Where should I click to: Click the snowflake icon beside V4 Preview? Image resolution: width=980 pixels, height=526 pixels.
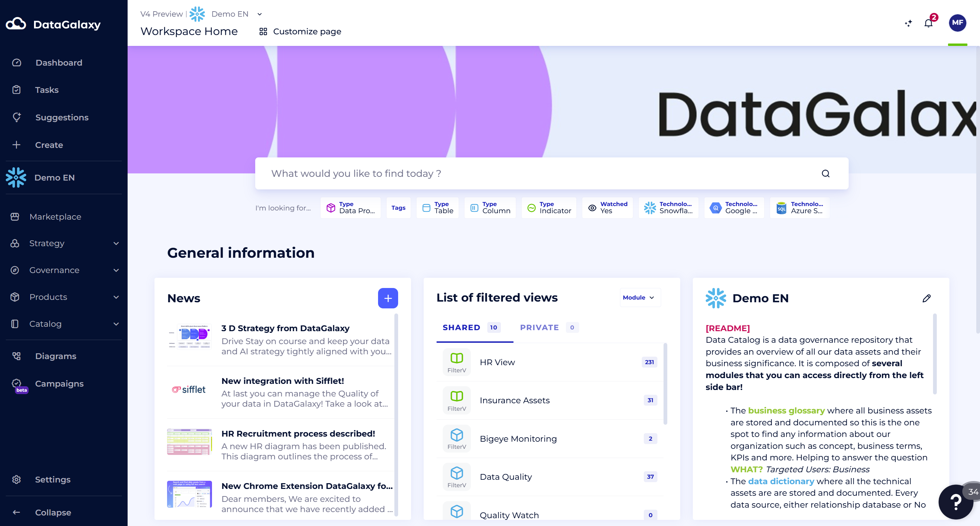[x=197, y=14]
